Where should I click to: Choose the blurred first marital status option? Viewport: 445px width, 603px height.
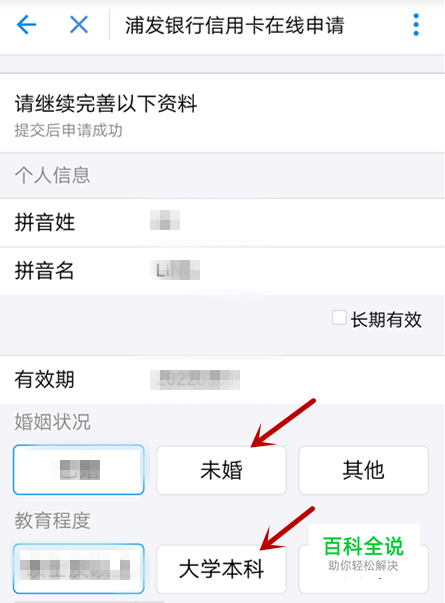79,470
